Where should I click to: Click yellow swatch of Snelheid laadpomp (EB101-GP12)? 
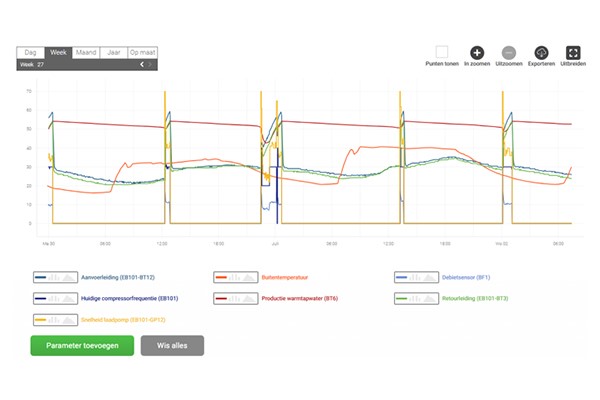click(x=40, y=320)
